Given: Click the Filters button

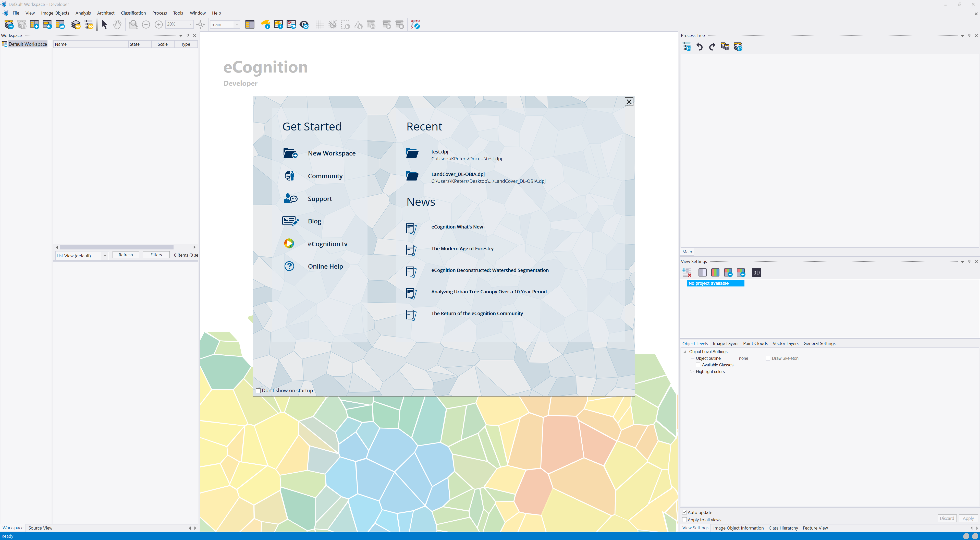Looking at the screenshot, I should [156, 255].
